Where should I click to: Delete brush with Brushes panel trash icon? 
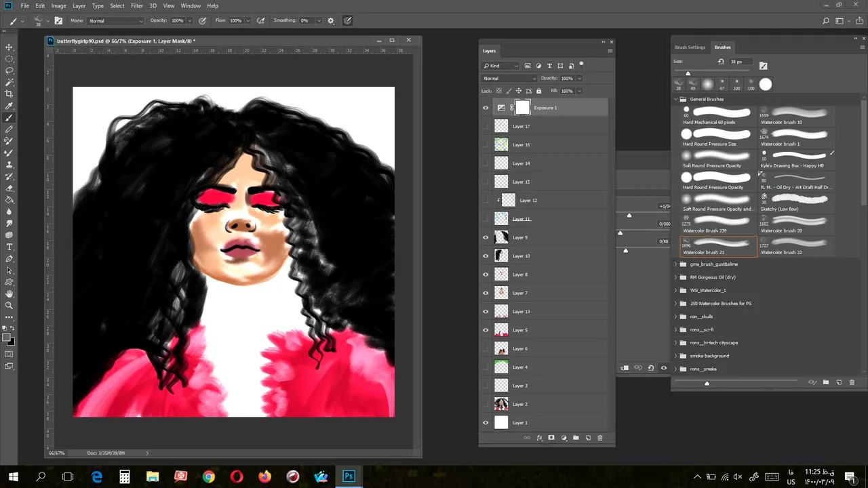(x=852, y=382)
